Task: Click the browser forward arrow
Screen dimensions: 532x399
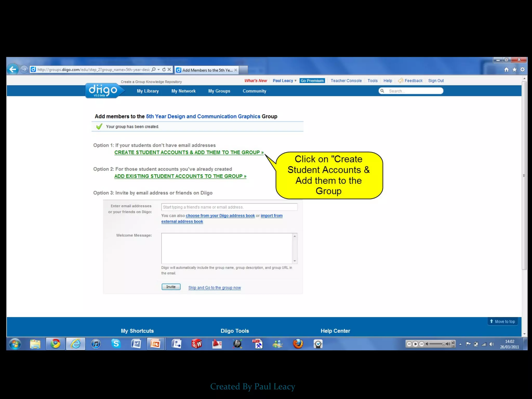Action: coord(24,69)
